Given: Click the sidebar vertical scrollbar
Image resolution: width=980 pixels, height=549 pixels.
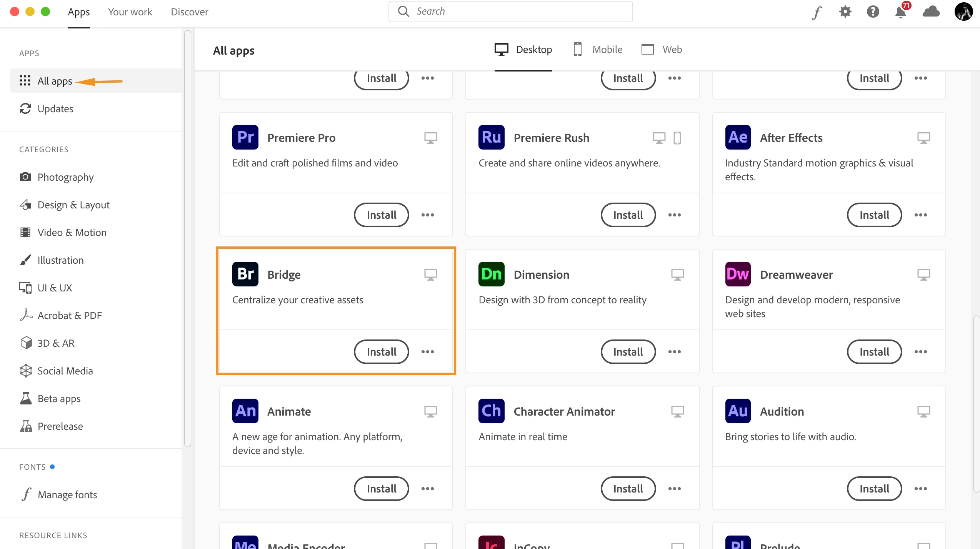Looking at the screenshot, I should [188, 238].
